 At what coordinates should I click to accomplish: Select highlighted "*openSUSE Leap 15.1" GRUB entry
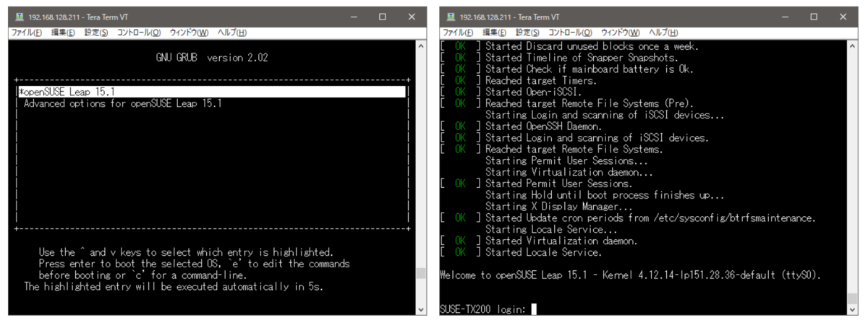pos(211,92)
